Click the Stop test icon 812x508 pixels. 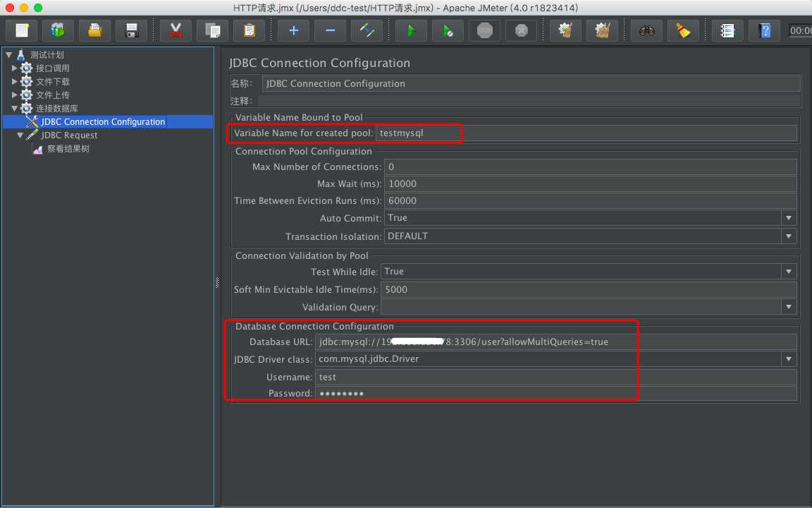coord(485,30)
